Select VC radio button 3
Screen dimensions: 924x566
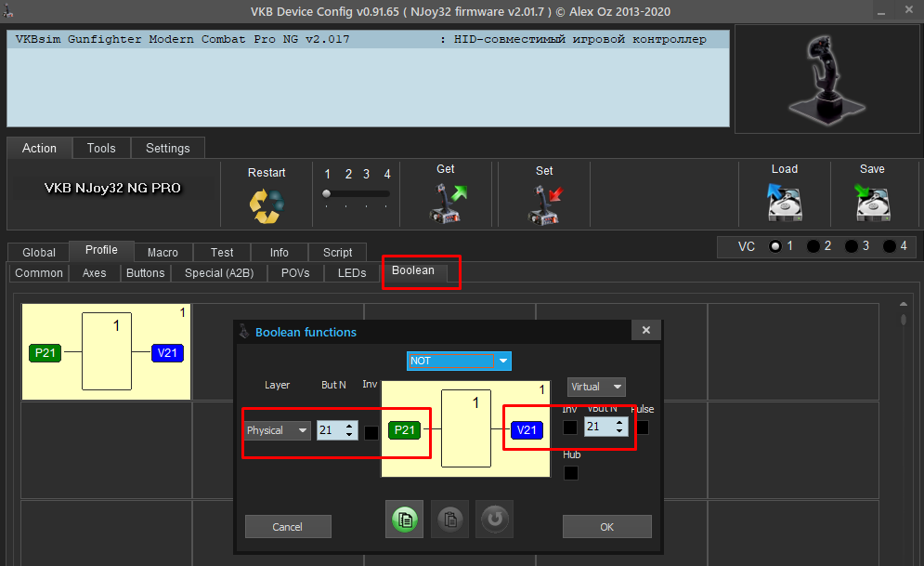(852, 246)
